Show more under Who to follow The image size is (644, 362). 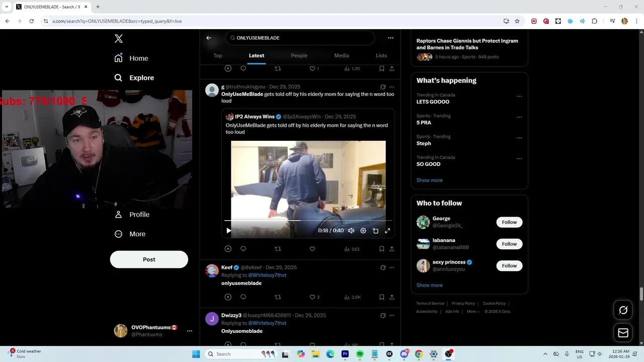[429, 285]
